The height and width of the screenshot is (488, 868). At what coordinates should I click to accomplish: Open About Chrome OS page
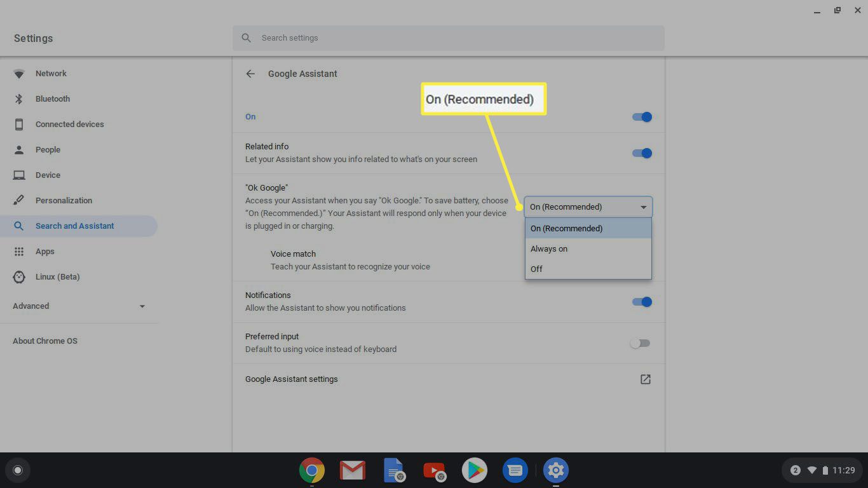[45, 341]
